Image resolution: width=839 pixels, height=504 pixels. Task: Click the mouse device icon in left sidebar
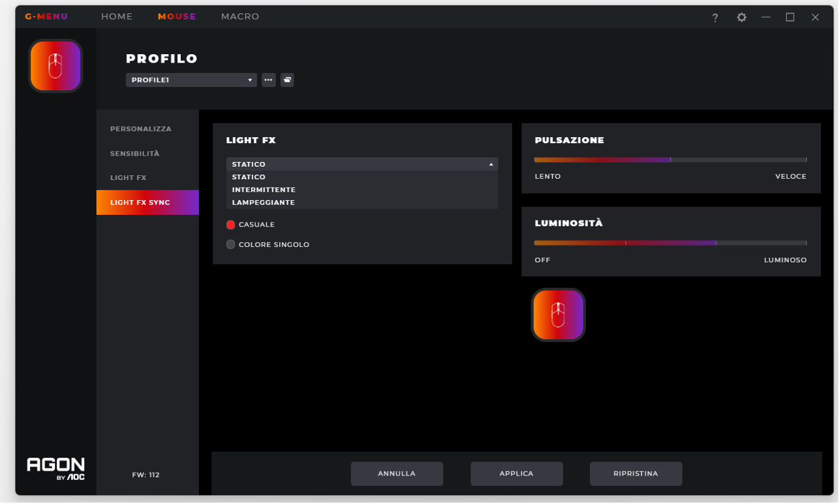pyautogui.click(x=56, y=66)
